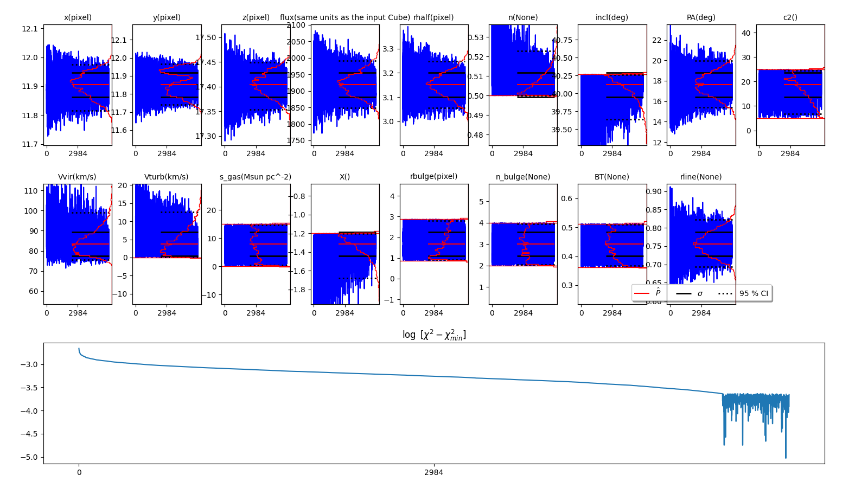868x488 pixels.
Task: Click the Vvir(km/s) subplot title
Action: coord(77,177)
